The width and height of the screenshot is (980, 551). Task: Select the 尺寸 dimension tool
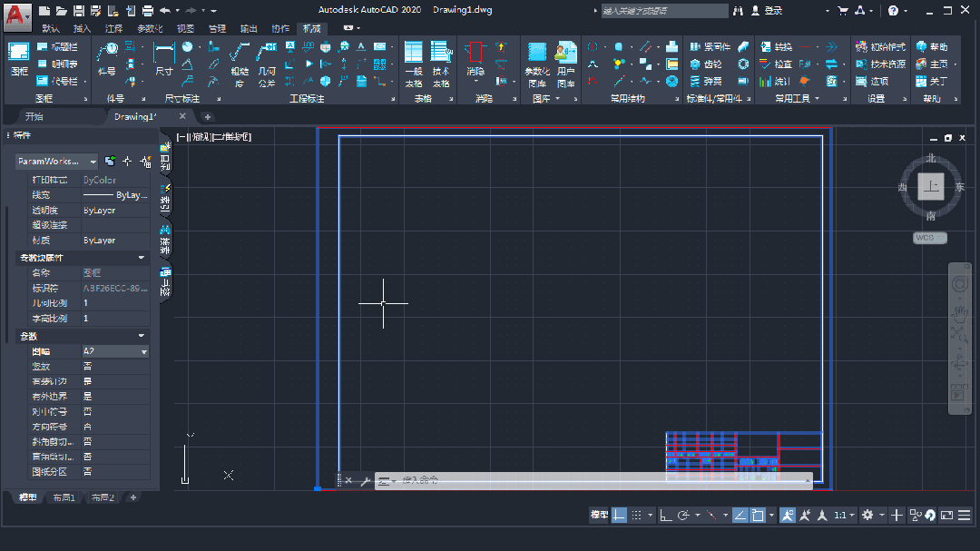163,59
